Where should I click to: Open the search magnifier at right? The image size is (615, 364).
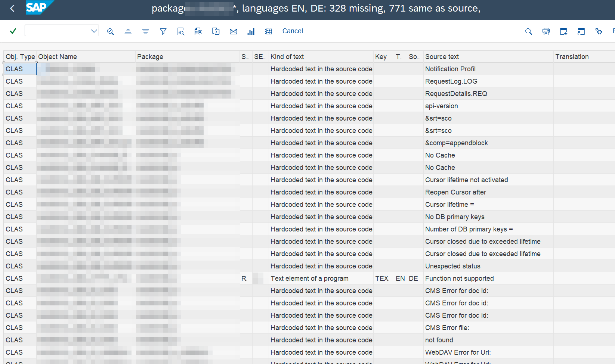[529, 31]
